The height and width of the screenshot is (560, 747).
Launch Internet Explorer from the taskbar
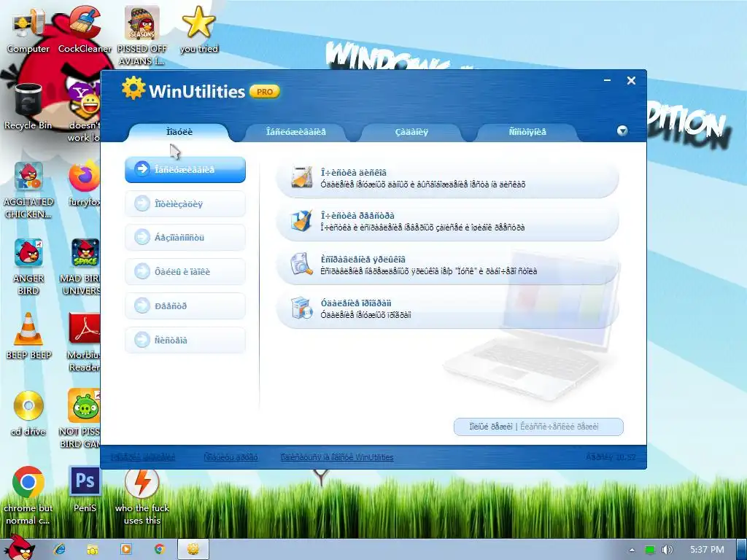click(x=60, y=549)
